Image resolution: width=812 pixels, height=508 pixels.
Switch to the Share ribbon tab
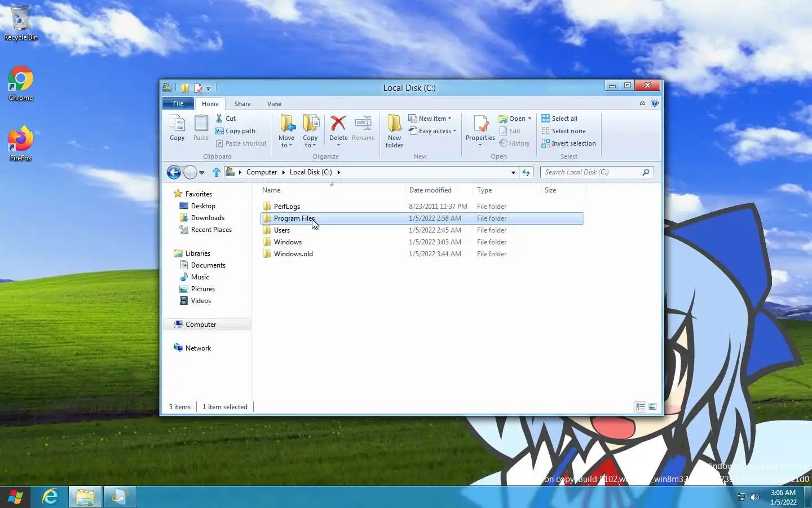click(x=242, y=104)
